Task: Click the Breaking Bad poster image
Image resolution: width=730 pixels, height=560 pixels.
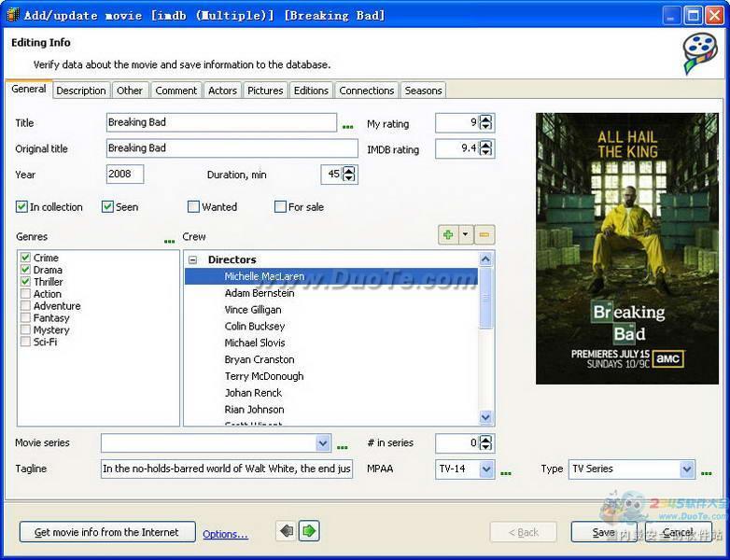Action: coord(627,248)
